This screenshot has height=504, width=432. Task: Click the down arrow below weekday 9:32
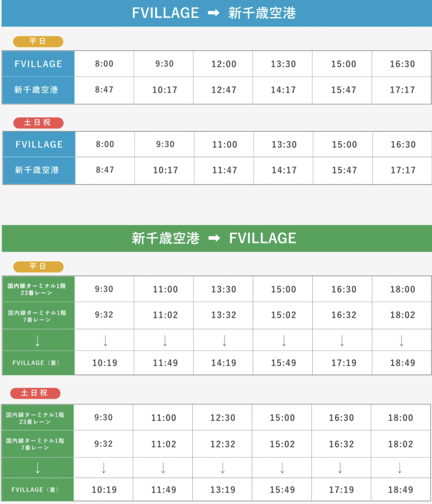pos(105,341)
